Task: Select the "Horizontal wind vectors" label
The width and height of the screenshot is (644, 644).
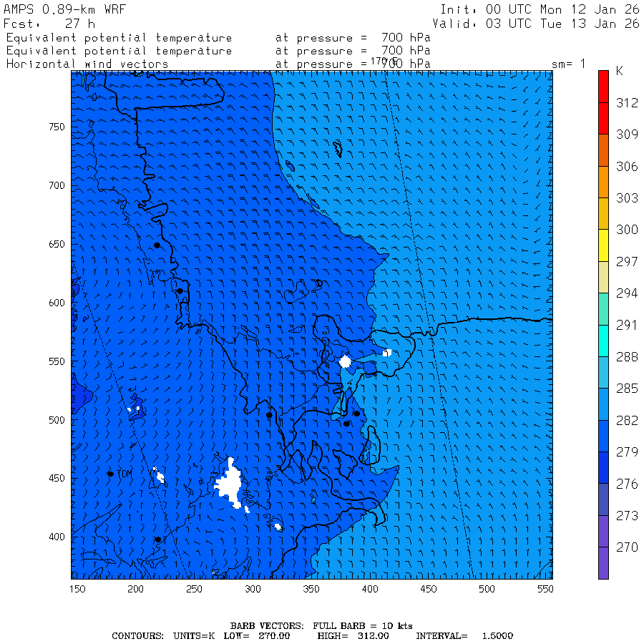Action: (87, 64)
